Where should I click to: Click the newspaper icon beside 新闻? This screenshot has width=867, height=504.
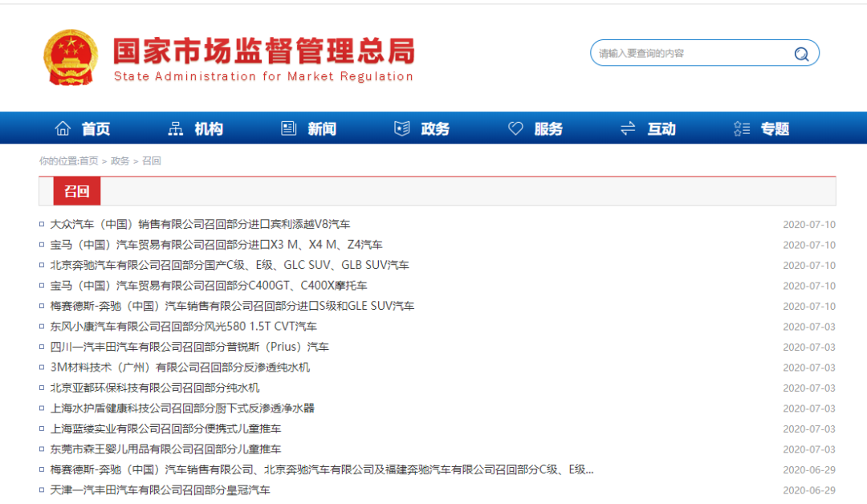pyautogui.click(x=289, y=128)
